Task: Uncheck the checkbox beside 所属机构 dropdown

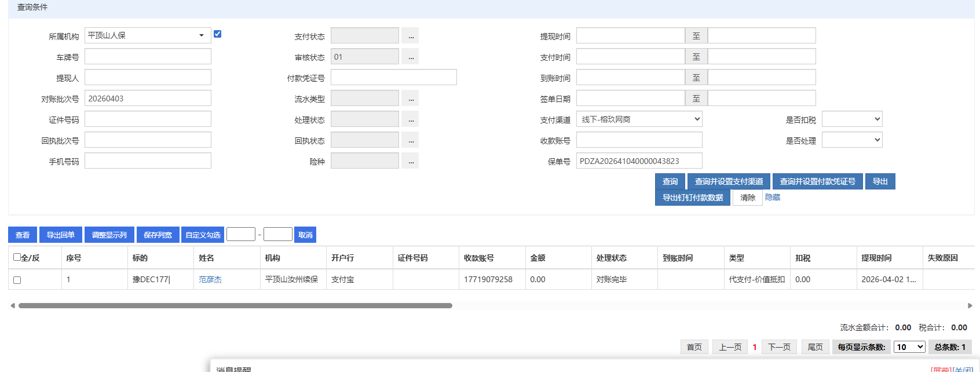Action: (217, 34)
